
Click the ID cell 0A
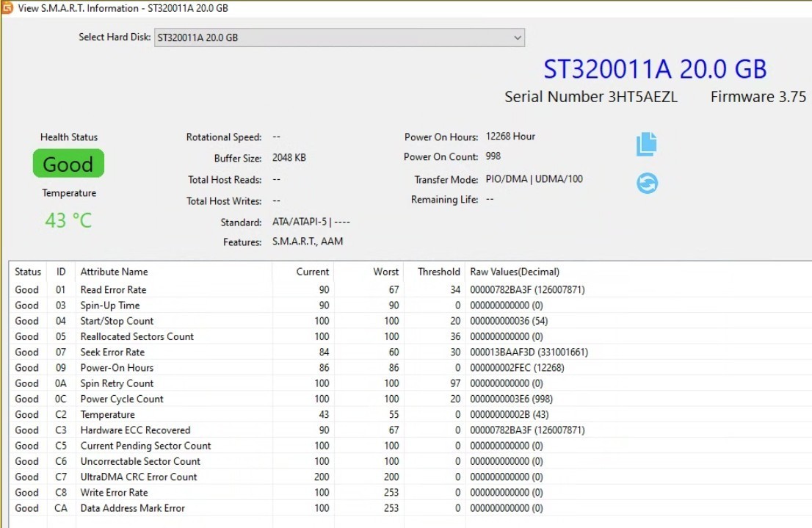pos(61,383)
